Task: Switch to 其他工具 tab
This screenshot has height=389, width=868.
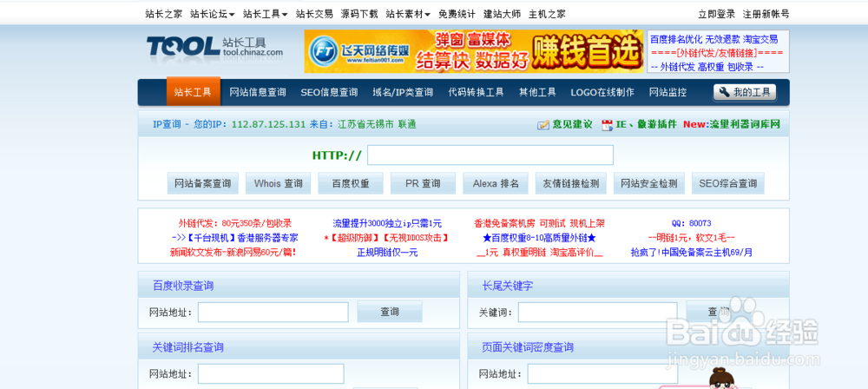Action: tap(537, 93)
